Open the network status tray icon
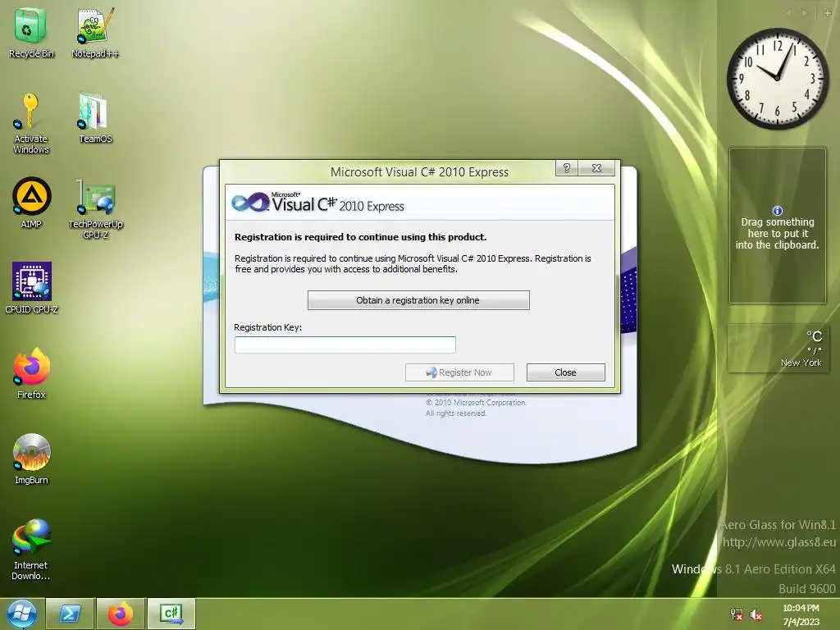Viewport: 840px width, 630px height. coord(737,614)
